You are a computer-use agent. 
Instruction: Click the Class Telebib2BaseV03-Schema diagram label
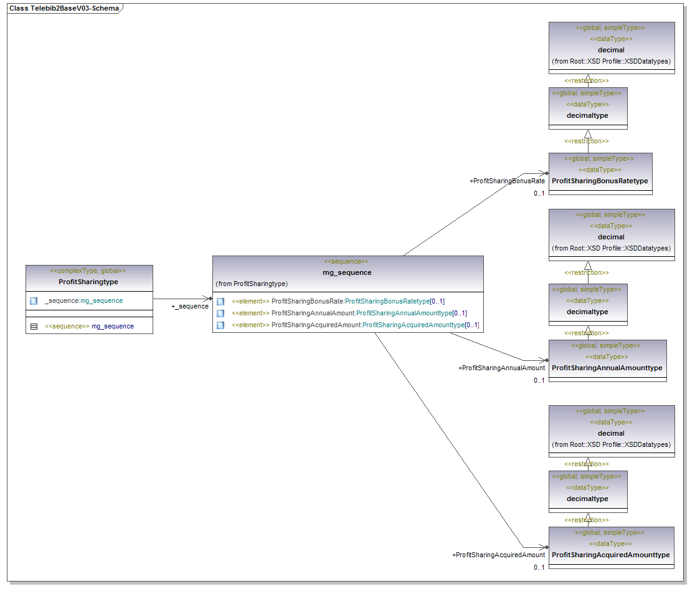(x=64, y=9)
